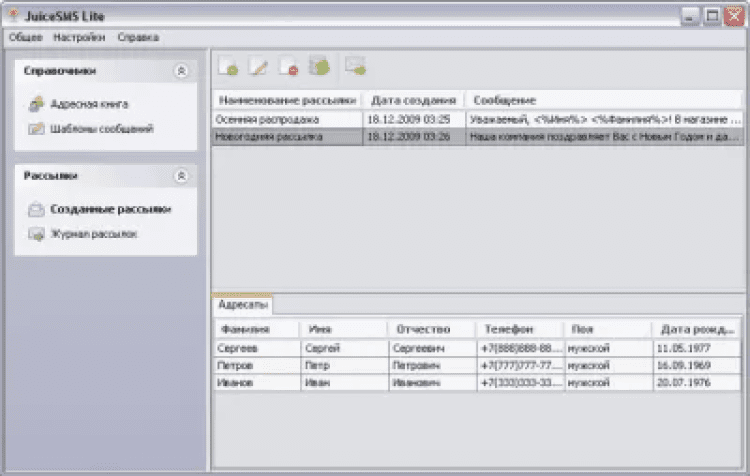This screenshot has width=750, height=476.
Task: Click the edit mailing pencil icon
Action: tap(258, 66)
